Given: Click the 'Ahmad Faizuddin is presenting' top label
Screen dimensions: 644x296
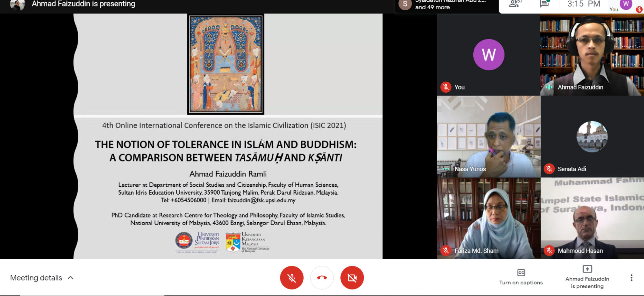Looking at the screenshot, I should [83, 4].
